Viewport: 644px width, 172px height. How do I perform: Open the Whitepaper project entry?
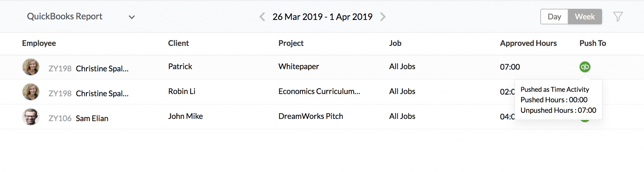(x=298, y=66)
